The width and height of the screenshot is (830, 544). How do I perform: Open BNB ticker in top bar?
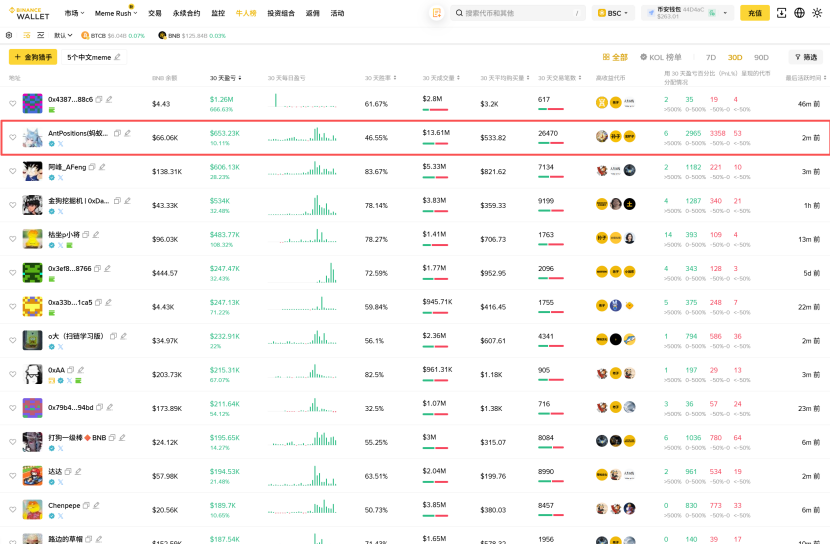(192, 35)
